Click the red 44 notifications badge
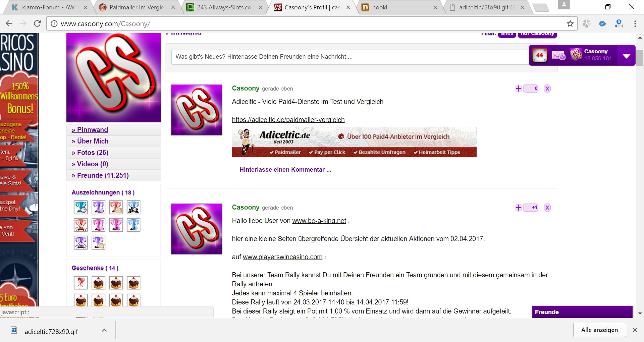644x342 pixels. 539,55
